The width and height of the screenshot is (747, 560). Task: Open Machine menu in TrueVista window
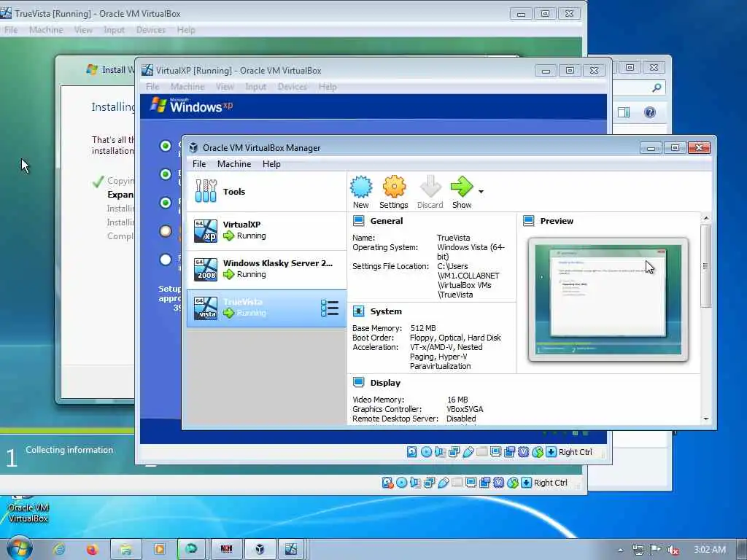coord(46,30)
